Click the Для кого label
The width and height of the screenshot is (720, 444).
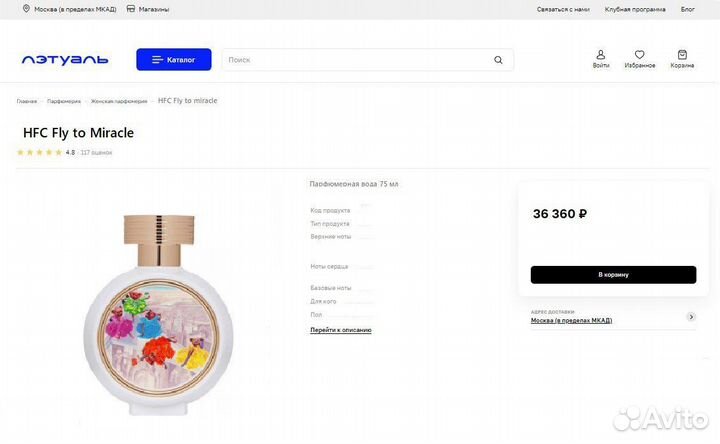pyautogui.click(x=323, y=301)
